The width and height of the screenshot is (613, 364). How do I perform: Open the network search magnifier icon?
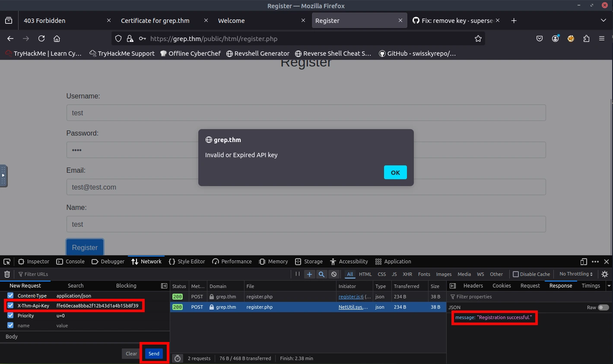pos(321,274)
